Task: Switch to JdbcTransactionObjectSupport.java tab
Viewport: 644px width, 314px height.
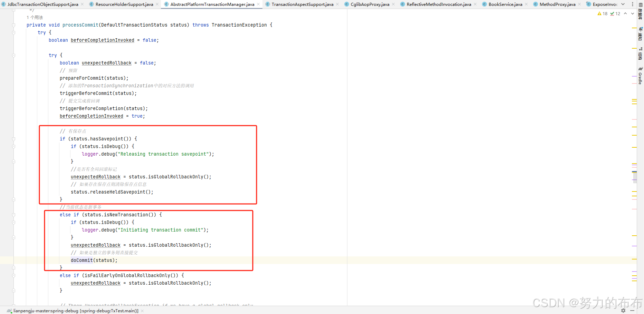Action: 43,4
